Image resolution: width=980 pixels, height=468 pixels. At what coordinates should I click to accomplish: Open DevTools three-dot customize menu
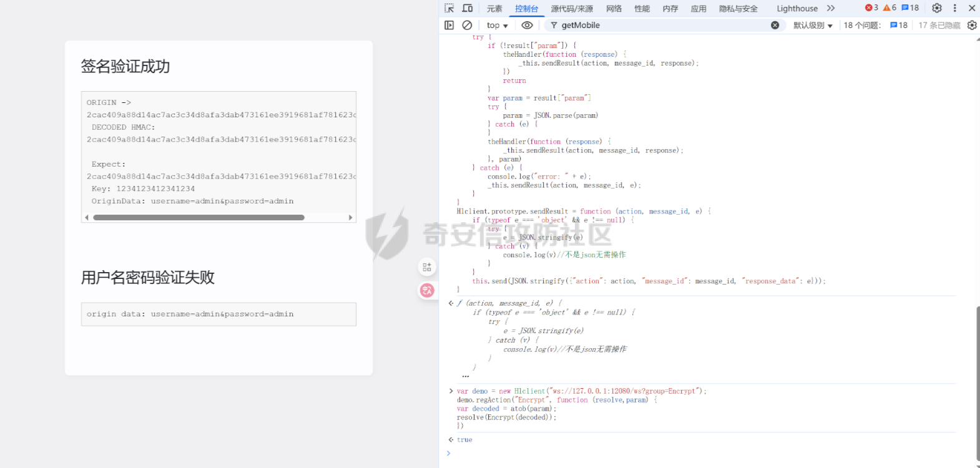pos(954,8)
